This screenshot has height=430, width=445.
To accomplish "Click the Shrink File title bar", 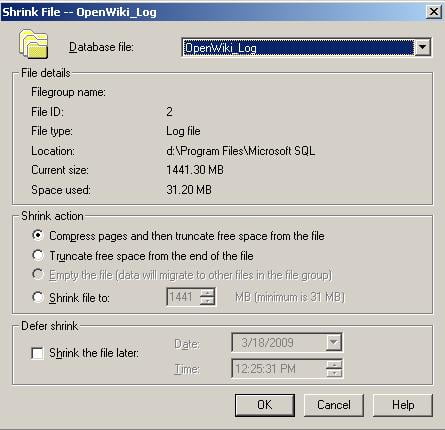I will click(213, 12).
